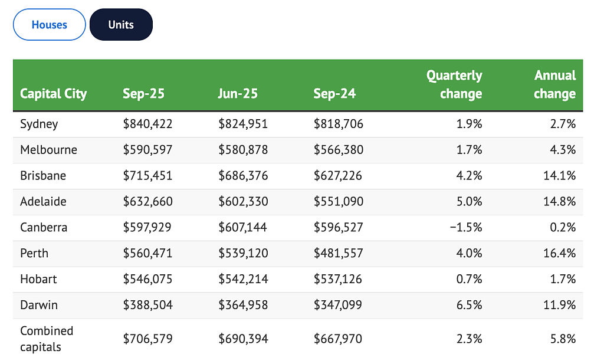Click the Sep-24 column header

click(334, 94)
